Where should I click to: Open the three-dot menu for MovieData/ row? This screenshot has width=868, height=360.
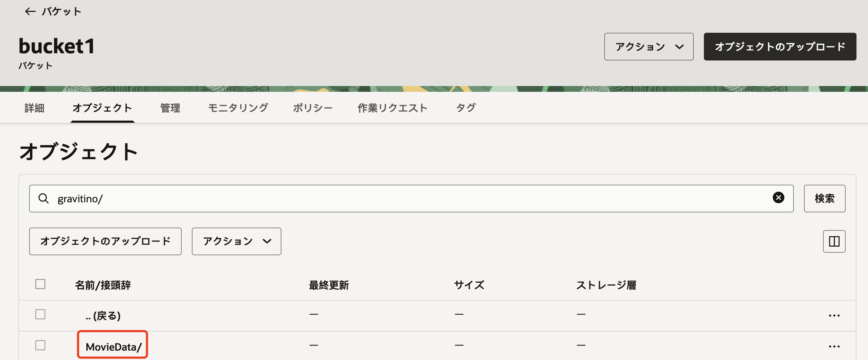[x=834, y=346]
